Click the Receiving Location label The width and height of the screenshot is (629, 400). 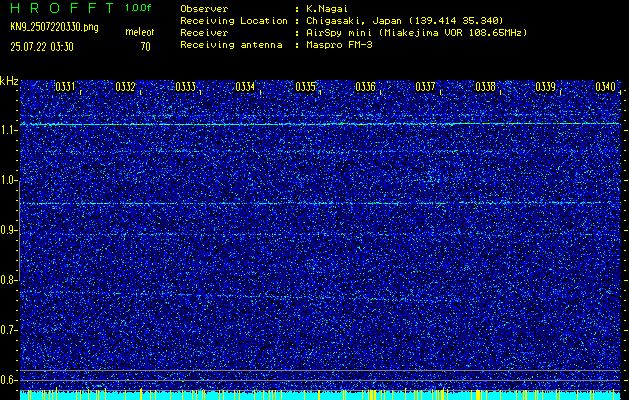point(234,21)
